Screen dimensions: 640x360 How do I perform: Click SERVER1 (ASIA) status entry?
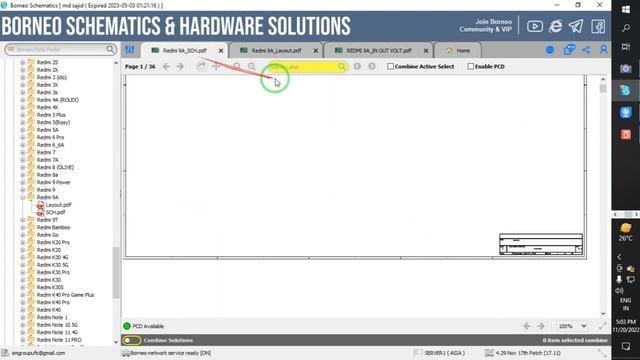pos(444,353)
